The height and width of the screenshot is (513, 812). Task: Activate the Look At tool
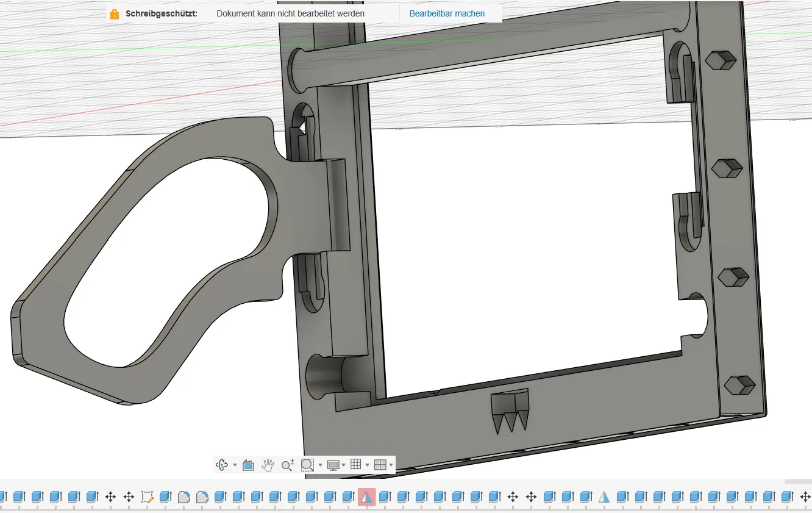tap(248, 465)
